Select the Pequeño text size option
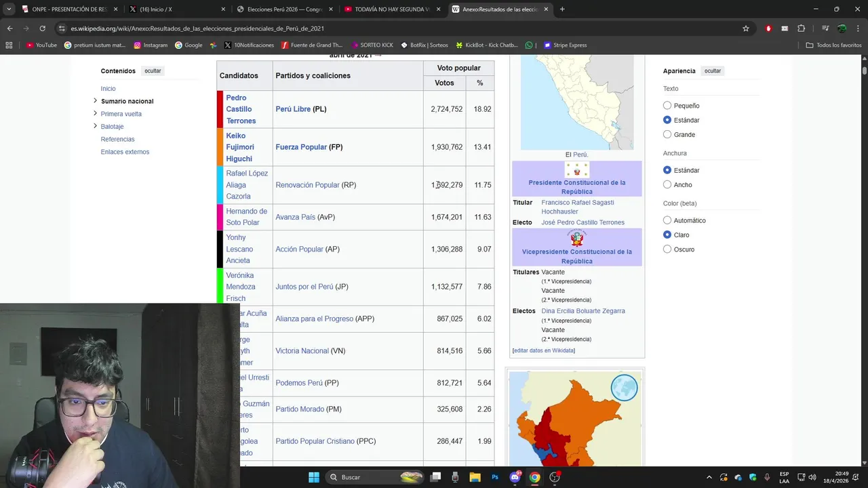This screenshot has width=868, height=488. (x=667, y=106)
